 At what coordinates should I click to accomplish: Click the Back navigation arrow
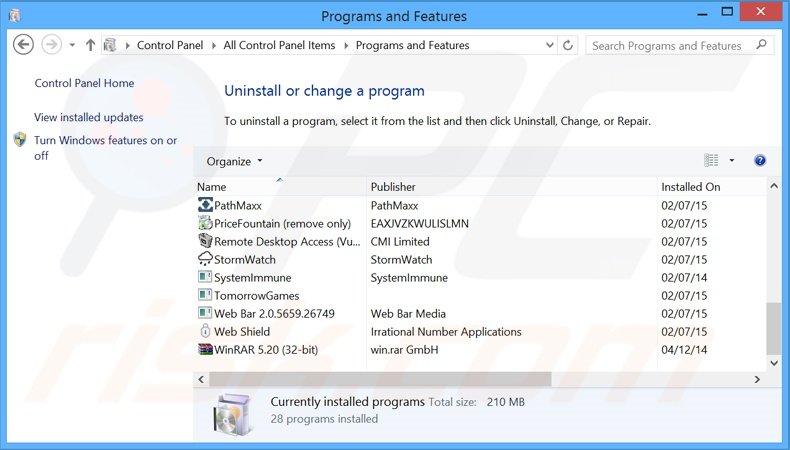[23, 45]
